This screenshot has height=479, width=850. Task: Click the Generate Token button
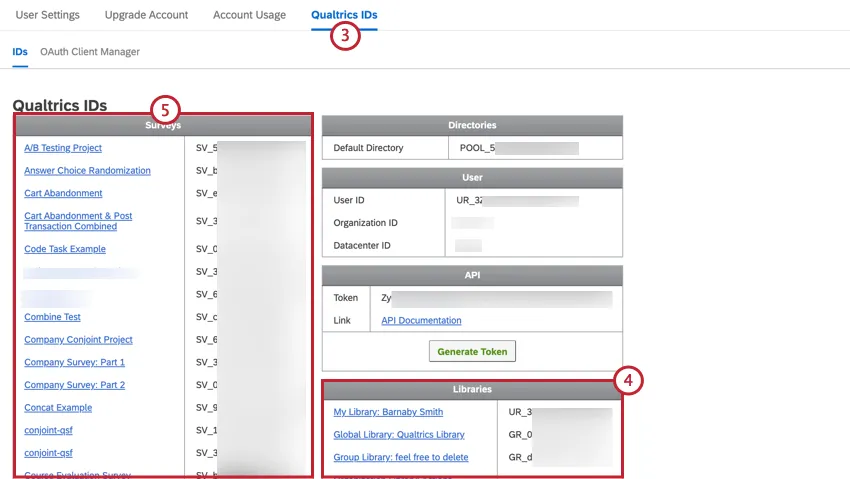click(x=472, y=351)
